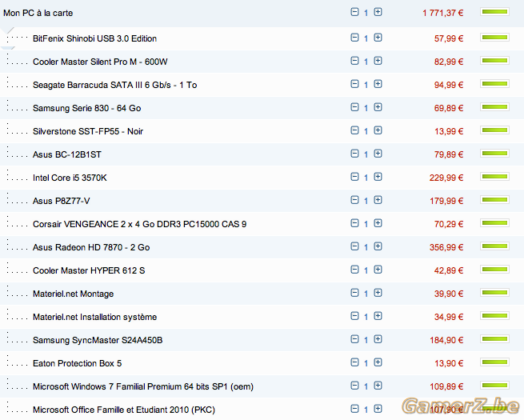The image size is (524, 420).
Task: Reduce Cooler Master HYPER 612 S quantity
Action: [354, 270]
